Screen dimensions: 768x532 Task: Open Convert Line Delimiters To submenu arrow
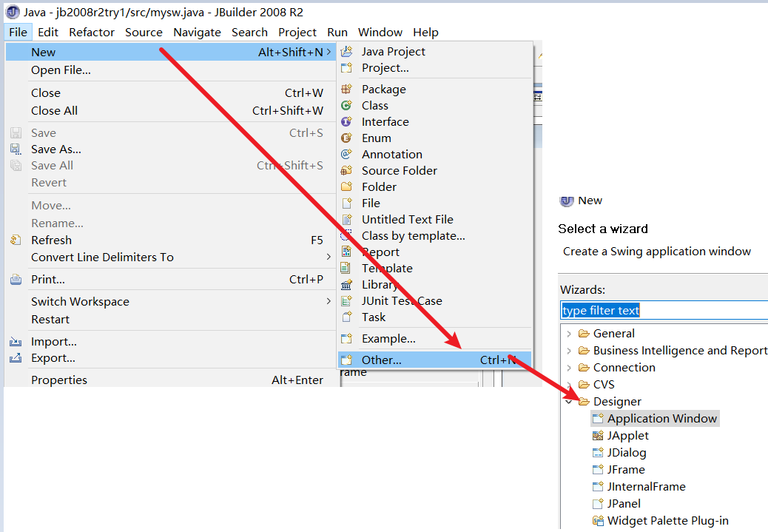(x=329, y=257)
